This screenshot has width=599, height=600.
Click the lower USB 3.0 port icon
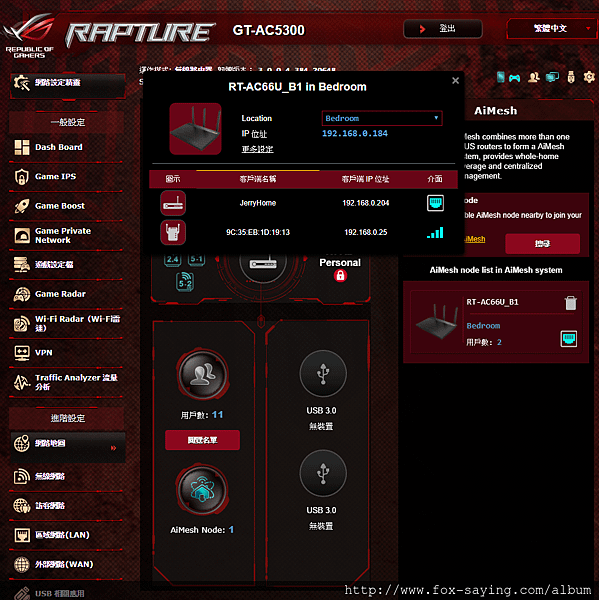pyautogui.click(x=323, y=473)
